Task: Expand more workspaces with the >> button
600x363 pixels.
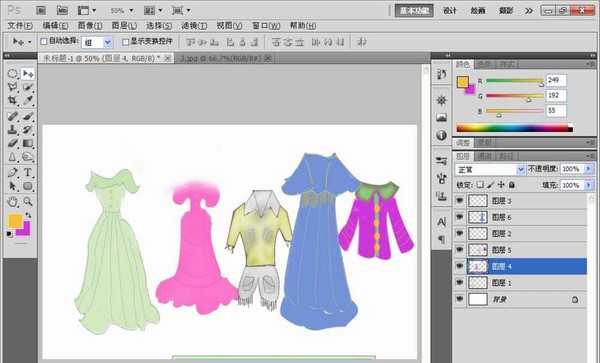Action: click(x=529, y=11)
